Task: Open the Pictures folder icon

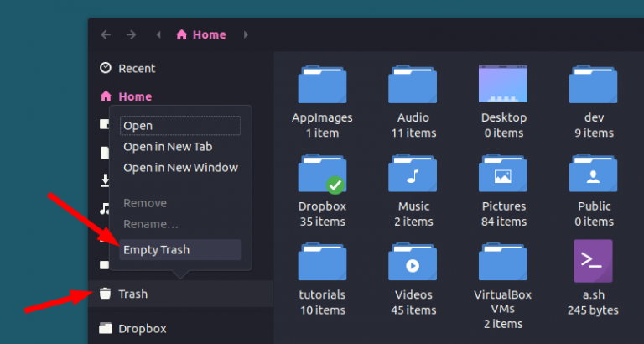Action: (503, 174)
